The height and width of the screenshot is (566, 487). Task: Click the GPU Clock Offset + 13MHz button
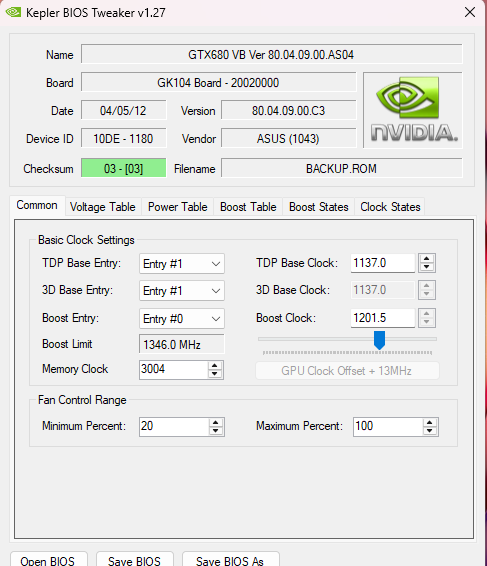click(347, 371)
